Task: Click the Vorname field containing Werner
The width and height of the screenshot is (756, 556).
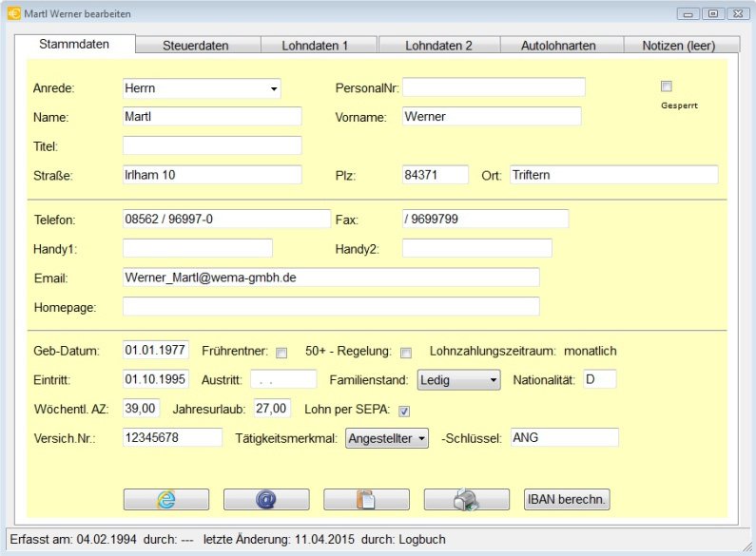Action: click(492, 117)
